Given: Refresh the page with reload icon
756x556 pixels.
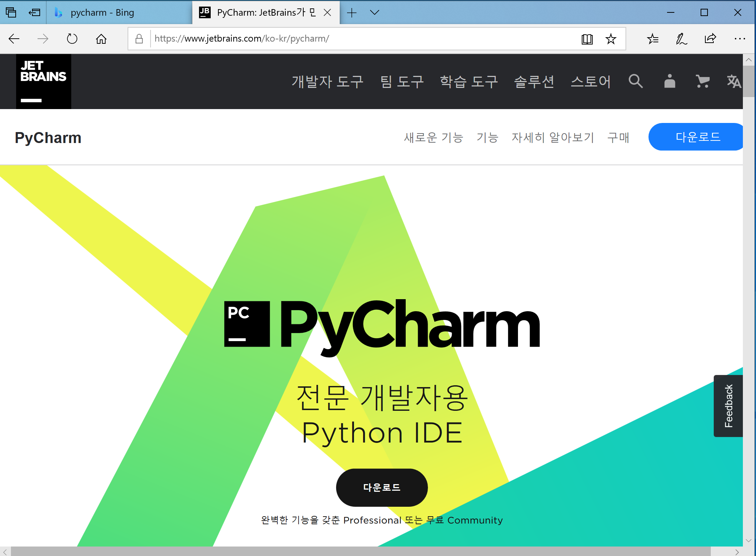Looking at the screenshot, I should click(x=72, y=39).
